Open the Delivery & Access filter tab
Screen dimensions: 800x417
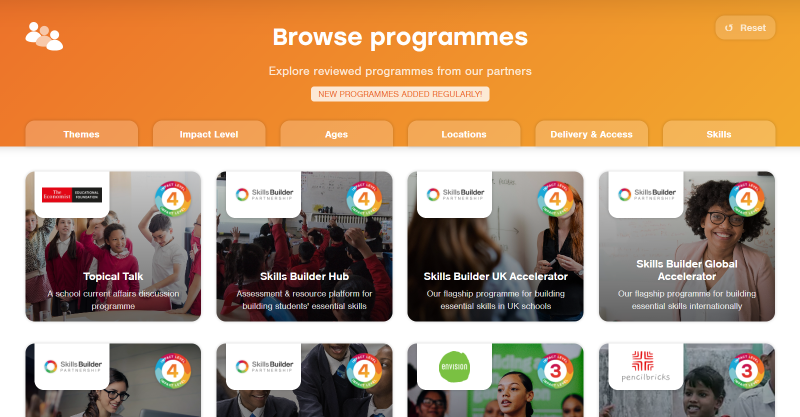point(591,134)
